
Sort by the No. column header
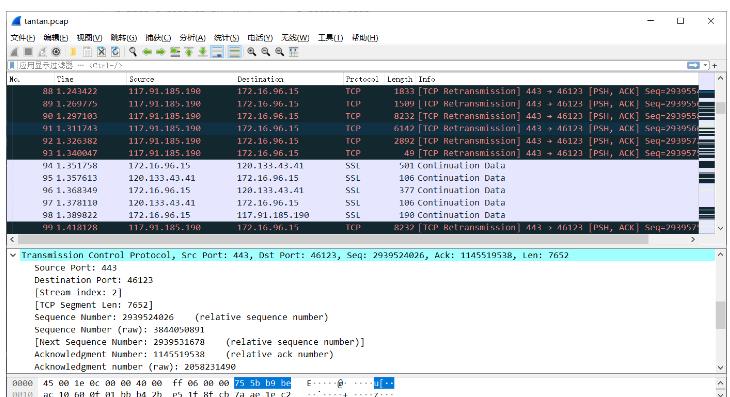[30, 79]
